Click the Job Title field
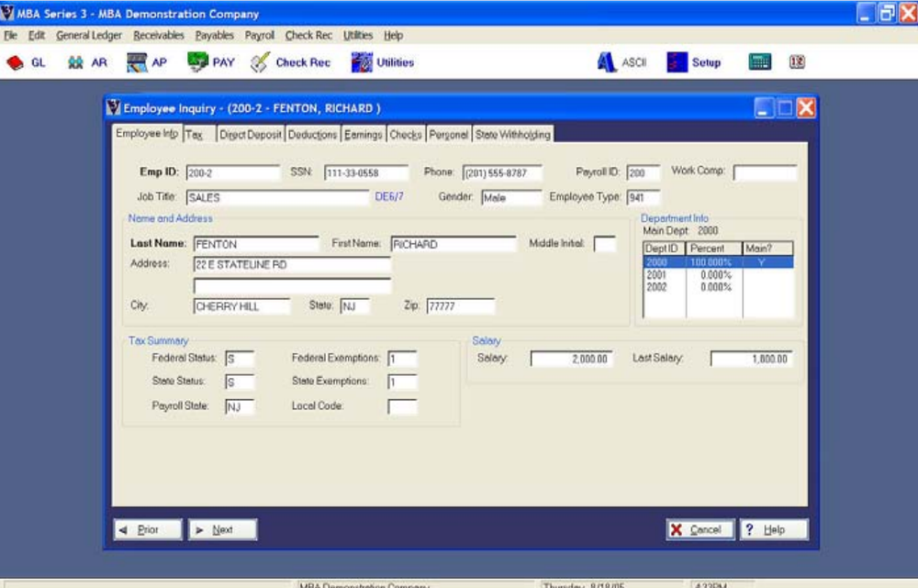Viewport: 918px width, 588px height. coord(277,198)
